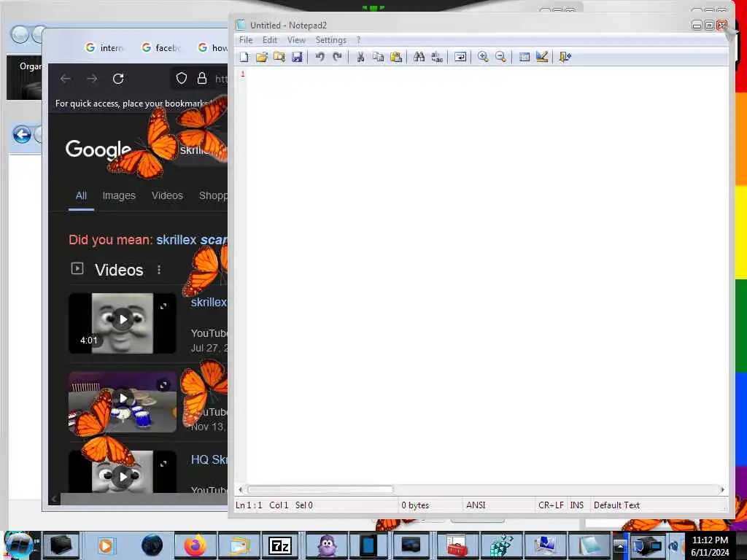
Task: Click the Firefox tracking protection shield icon
Action: coord(182,79)
